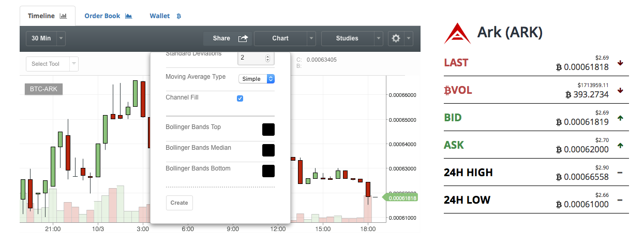
Task: Click the 24H HIGH dash indicator
Action: (620, 173)
